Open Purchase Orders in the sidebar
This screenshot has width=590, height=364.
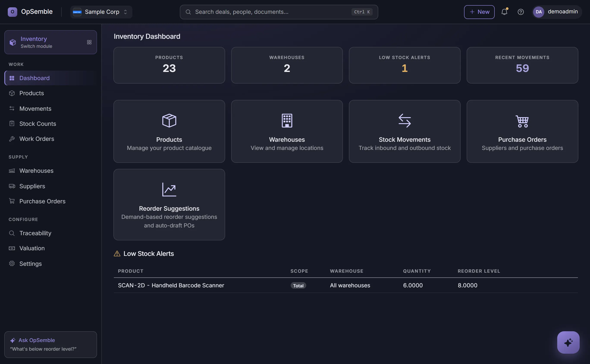click(51, 201)
